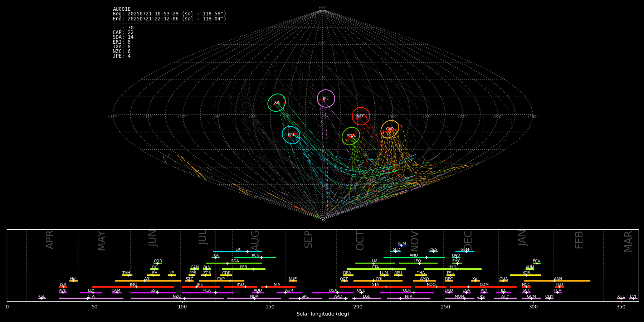Click the pink ETA shower bar
The height and width of the screenshot is (322, 644).
point(91,298)
